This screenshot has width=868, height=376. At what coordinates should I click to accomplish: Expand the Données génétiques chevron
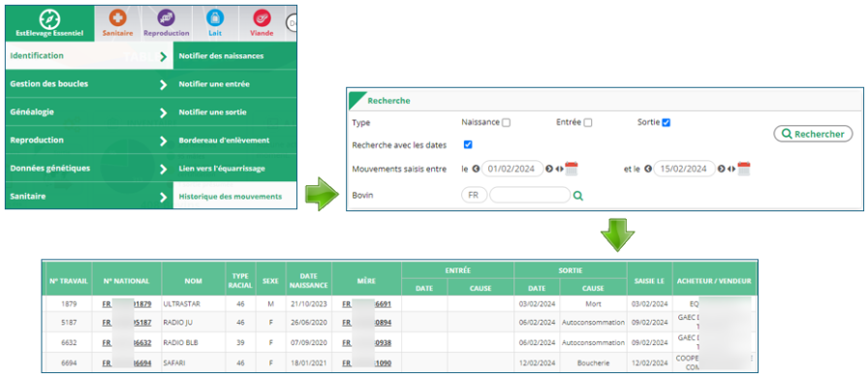click(163, 169)
